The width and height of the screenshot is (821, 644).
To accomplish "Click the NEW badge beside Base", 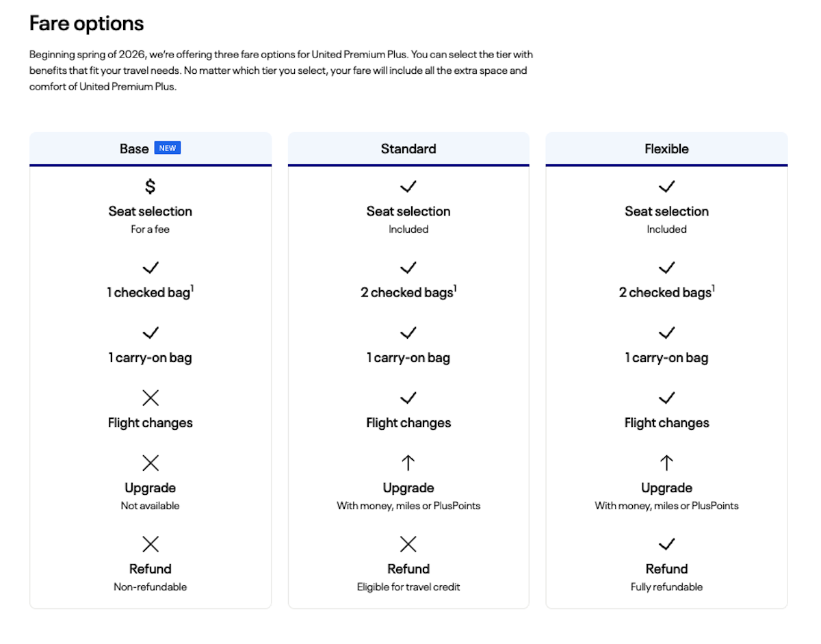I will pos(168,149).
